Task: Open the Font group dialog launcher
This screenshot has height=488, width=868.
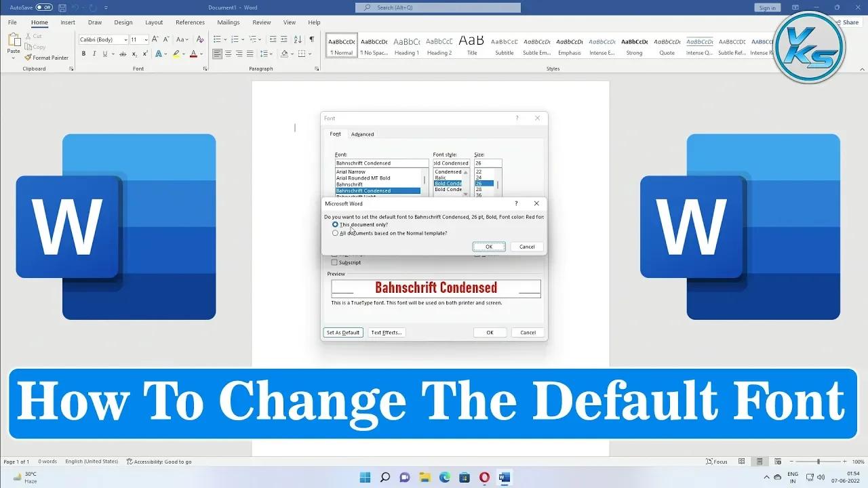Action: tap(205, 68)
